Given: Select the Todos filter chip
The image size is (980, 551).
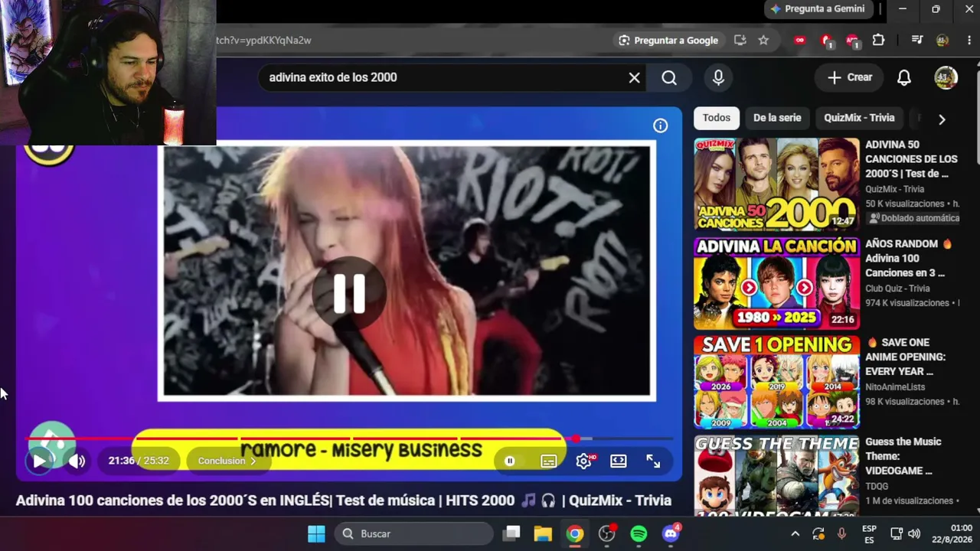Looking at the screenshot, I should (x=717, y=118).
